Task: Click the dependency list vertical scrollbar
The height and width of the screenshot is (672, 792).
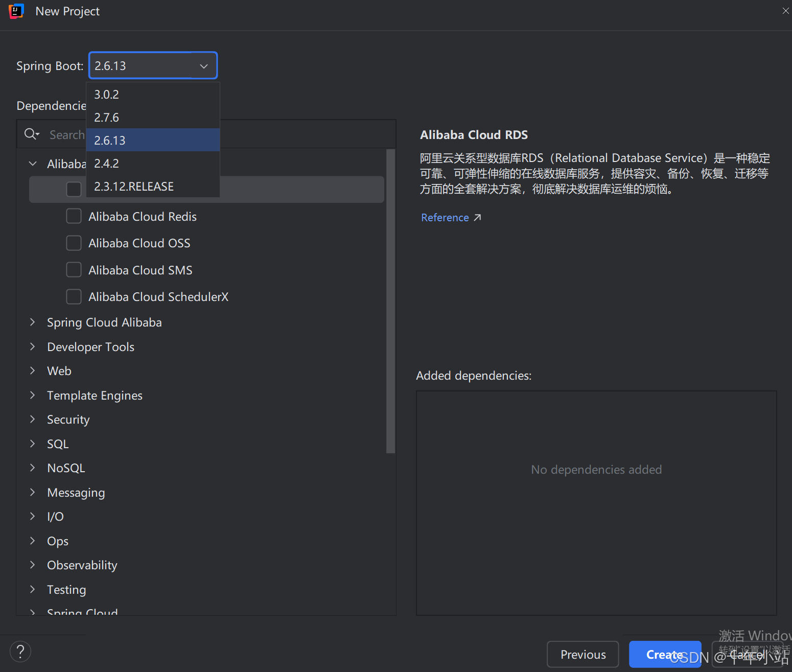Action: pyautogui.click(x=391, y=302)
